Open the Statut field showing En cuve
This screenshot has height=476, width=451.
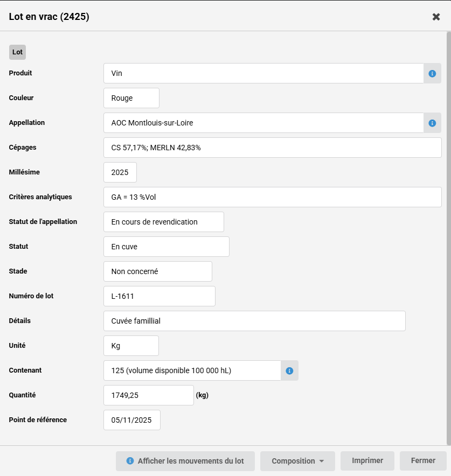(x=166, y=247)
